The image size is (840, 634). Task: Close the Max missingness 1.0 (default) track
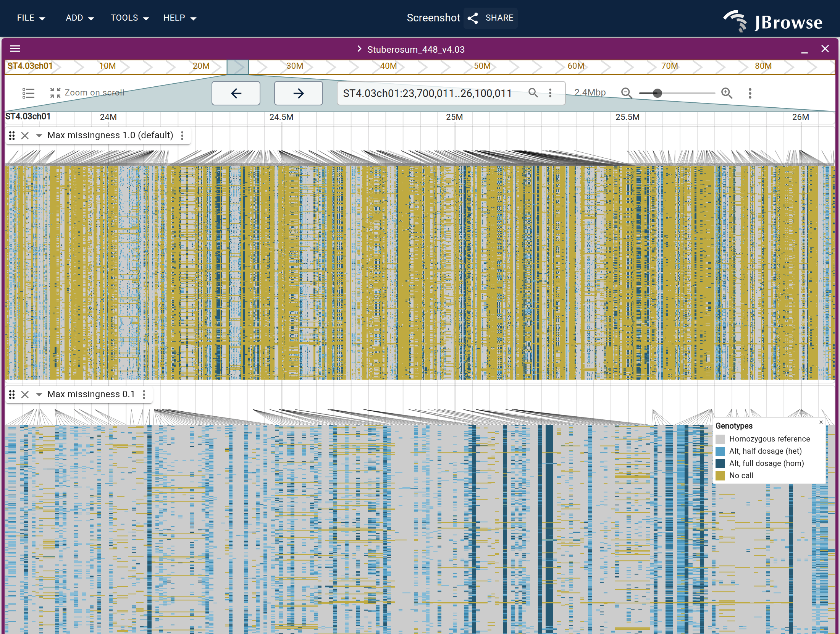point(25,136)
